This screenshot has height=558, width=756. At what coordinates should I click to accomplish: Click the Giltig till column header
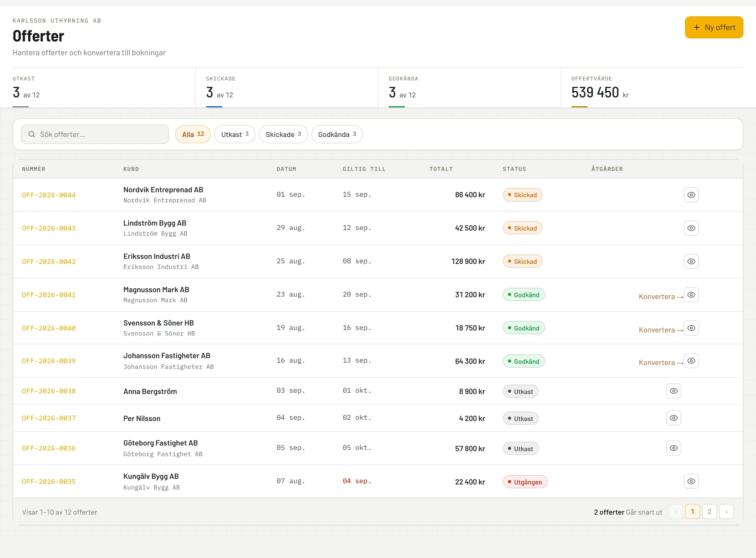[x=364, y=169]
